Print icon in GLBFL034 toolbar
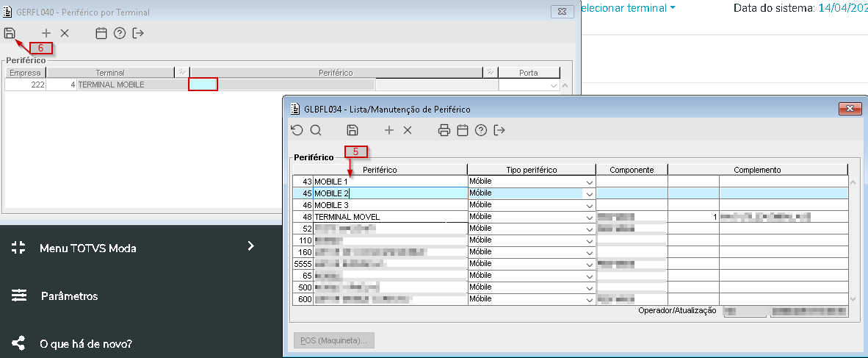 tap(444, 130)
